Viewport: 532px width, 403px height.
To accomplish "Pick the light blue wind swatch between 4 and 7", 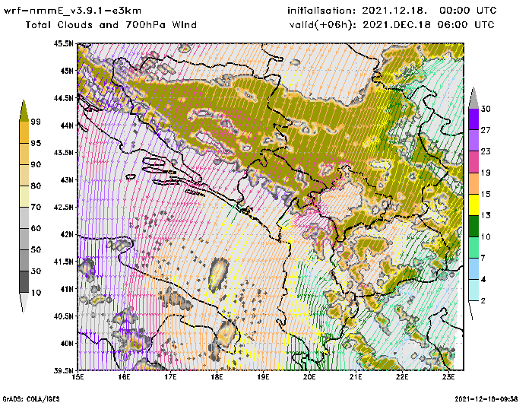I will coord(473,269).
